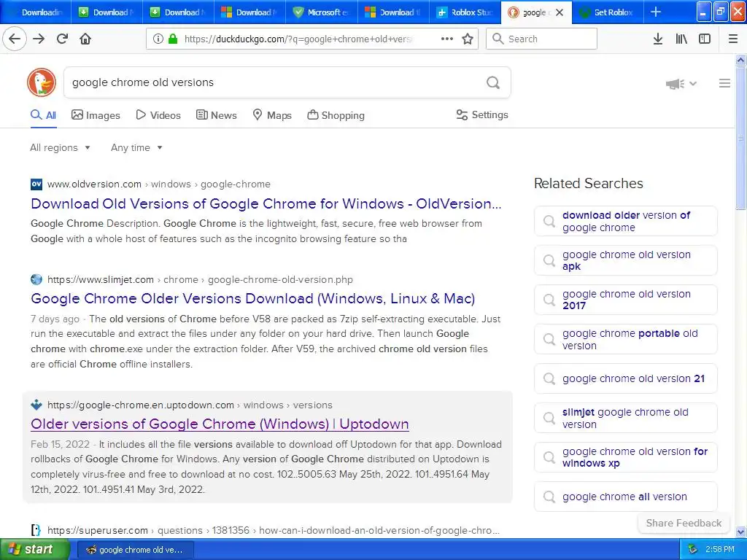Click the system tray notification icon
747x560 pixels.
(x=692, y=550)
